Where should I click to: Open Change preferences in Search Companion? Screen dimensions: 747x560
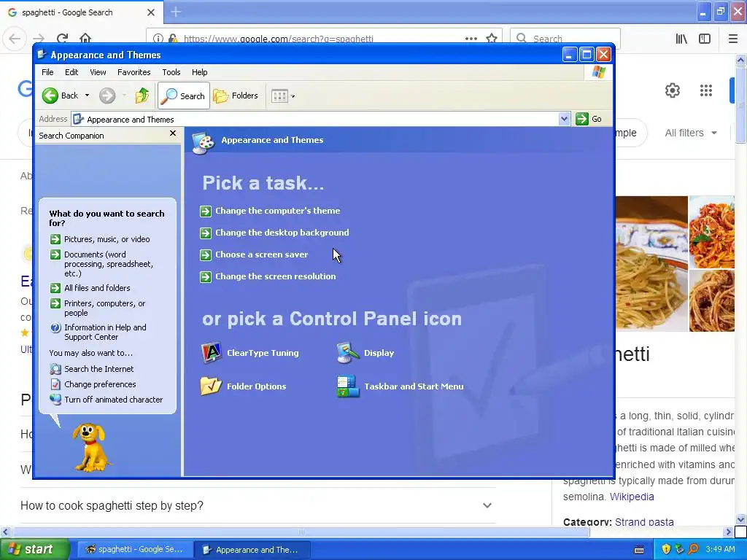(x=100, y=384)
